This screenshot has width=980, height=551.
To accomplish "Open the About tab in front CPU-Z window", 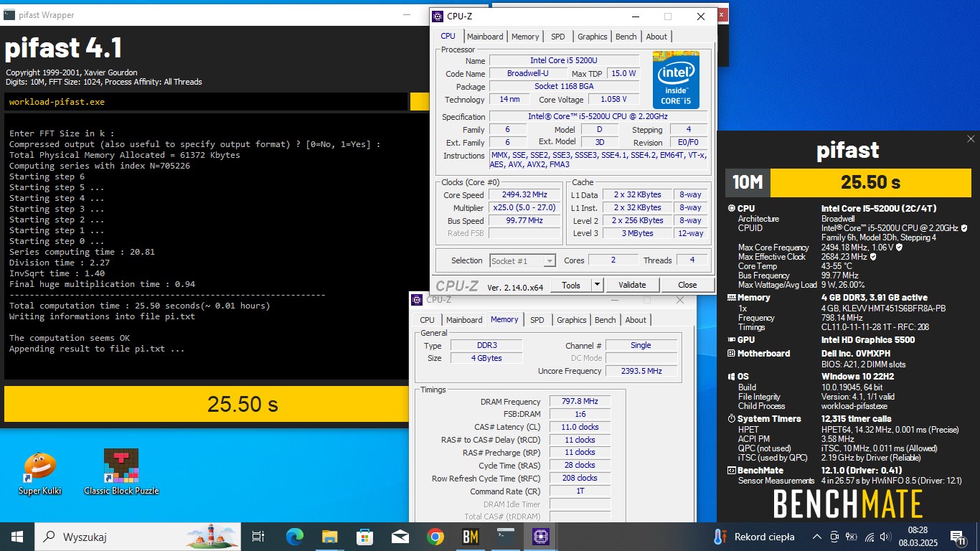I will (656, 37).
